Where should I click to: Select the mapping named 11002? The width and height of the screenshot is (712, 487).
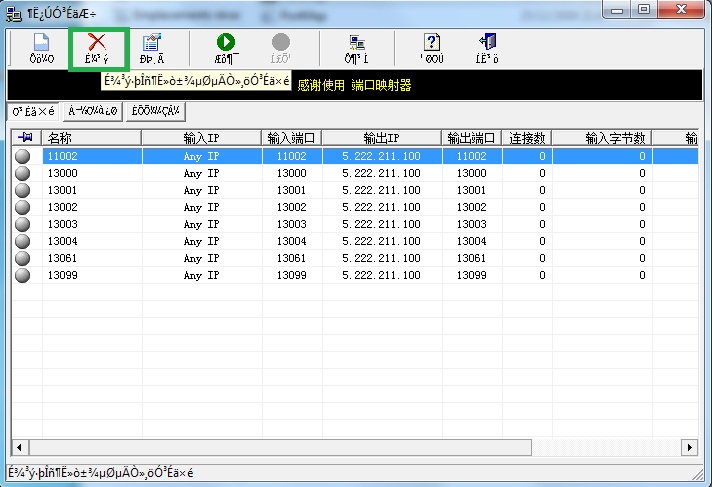pos(62,156)
